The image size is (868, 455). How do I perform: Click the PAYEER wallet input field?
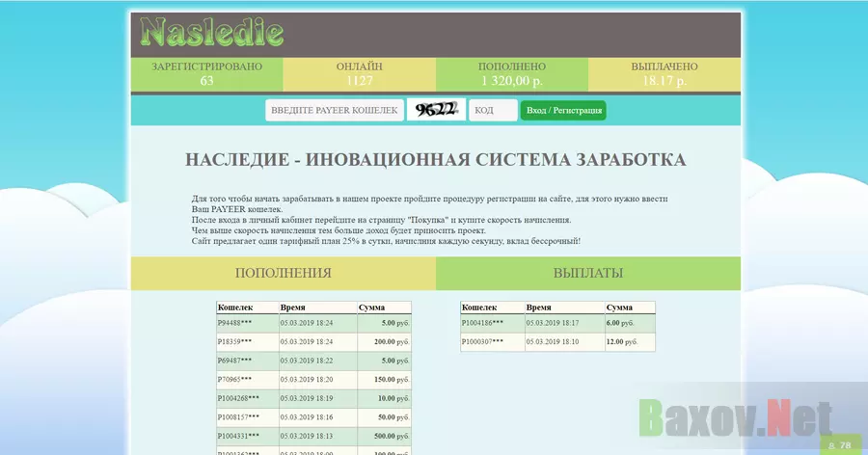pyautogui.click(x=335, y=110)
